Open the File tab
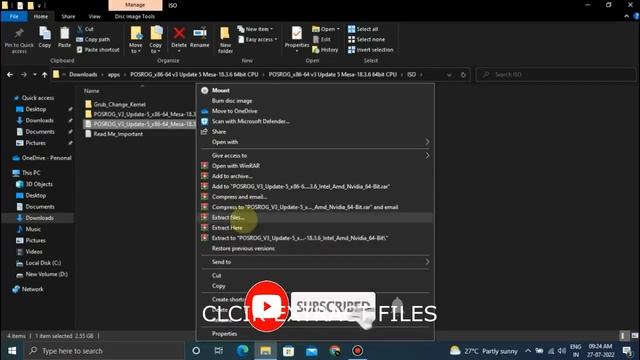The width and height of the screenshot is (640, 360). coord(14,16)
